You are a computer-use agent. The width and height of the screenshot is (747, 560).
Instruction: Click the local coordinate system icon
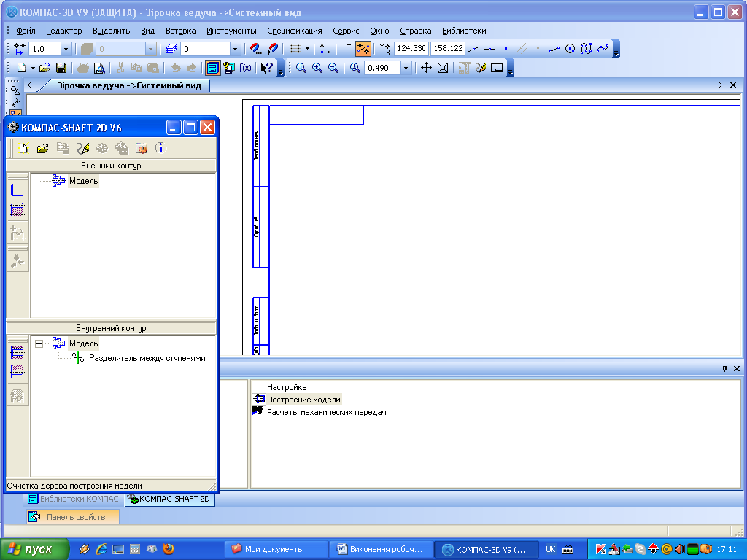pyautogui.click(x=325, y=49)
